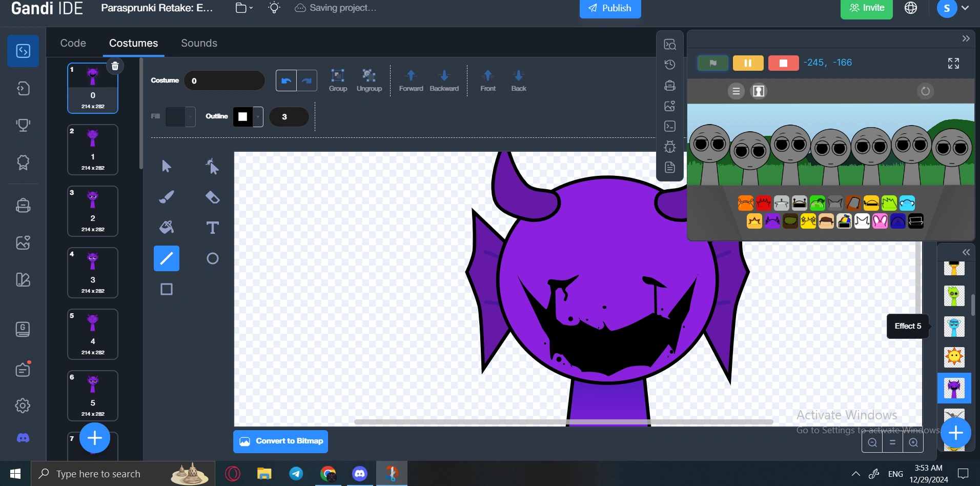The width and height of the screenshot is (980, 486).
Task: Switch to the Code tab
Action: [73, 43]
